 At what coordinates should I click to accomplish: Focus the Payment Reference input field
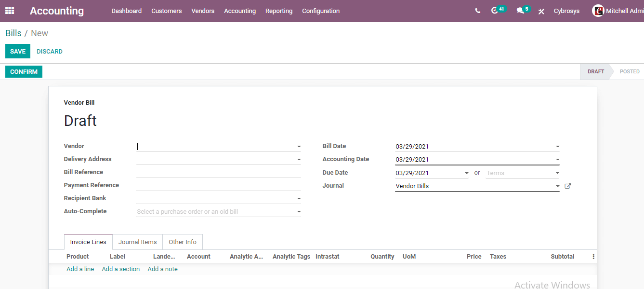[x=219, y=185]
